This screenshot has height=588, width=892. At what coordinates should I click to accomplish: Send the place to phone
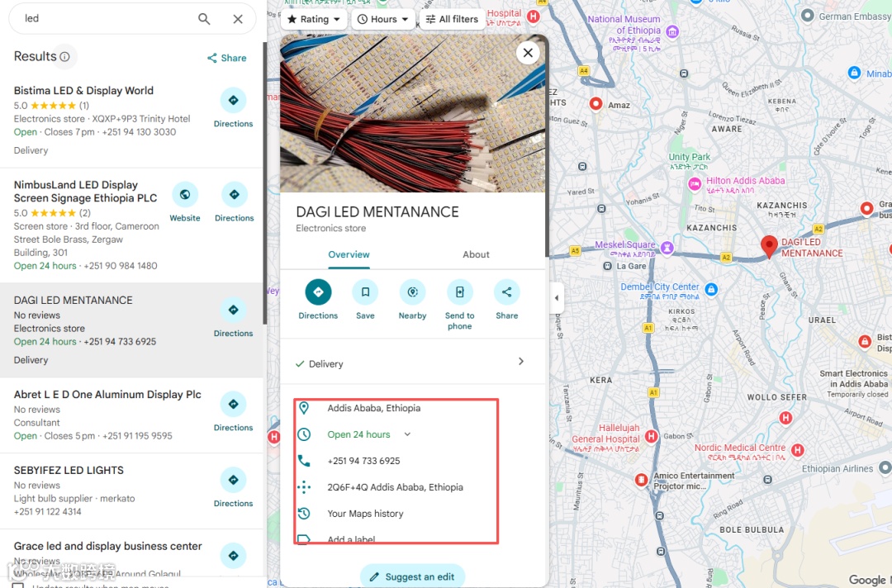(460, 305)
